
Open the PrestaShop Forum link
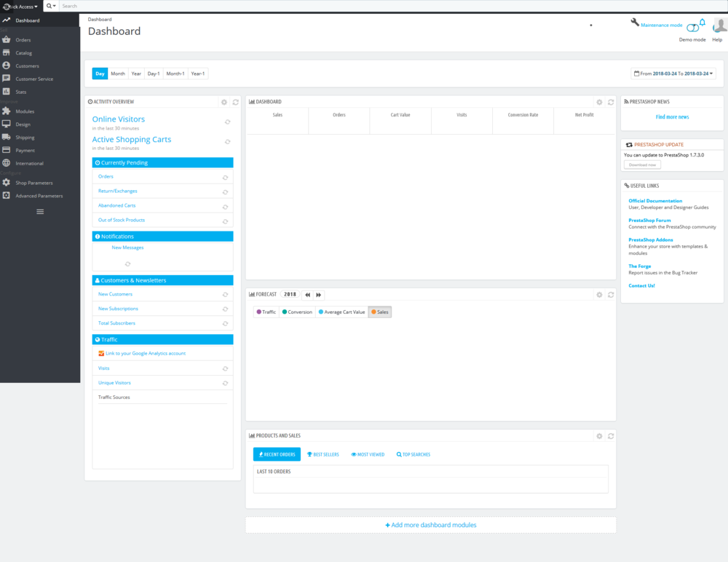(649, 220)
